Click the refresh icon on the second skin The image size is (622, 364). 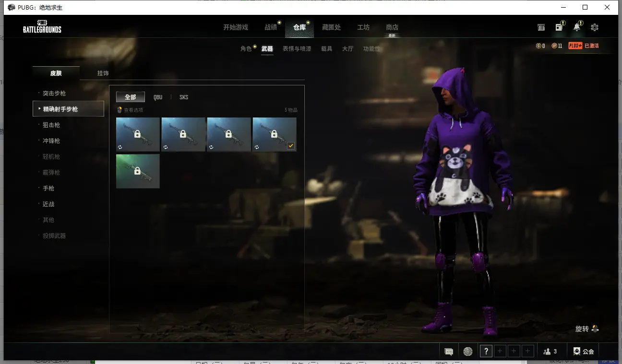pyautogui.click(x=166, y=147)
